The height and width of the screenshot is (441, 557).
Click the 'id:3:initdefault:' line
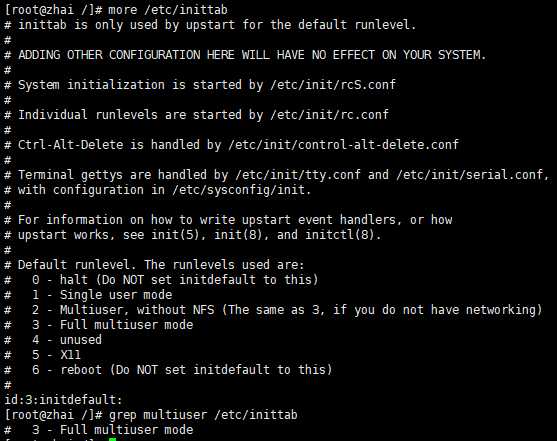(63, 400)
